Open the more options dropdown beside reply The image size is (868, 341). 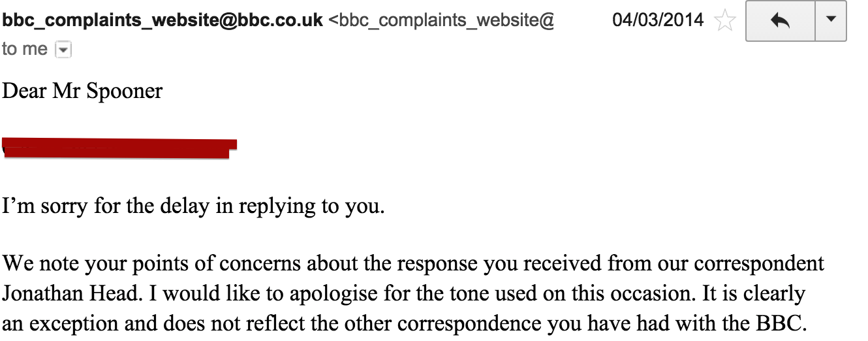(831, 20)
